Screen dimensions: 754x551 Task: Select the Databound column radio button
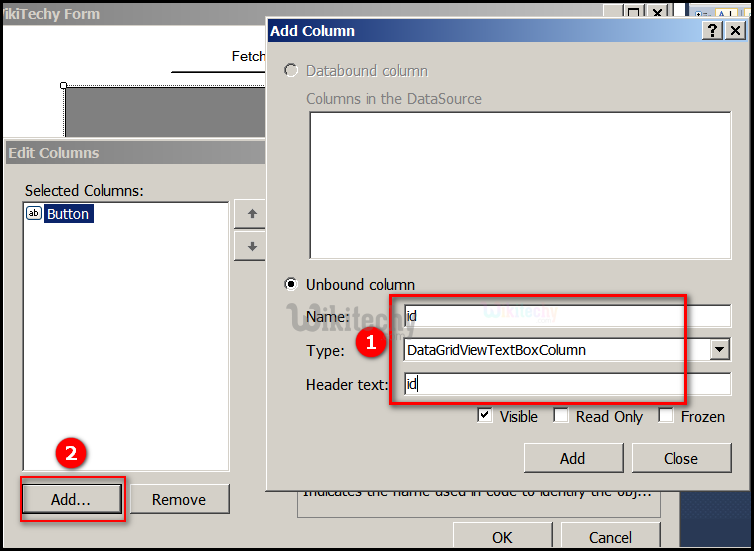click(x=292, y=71)
